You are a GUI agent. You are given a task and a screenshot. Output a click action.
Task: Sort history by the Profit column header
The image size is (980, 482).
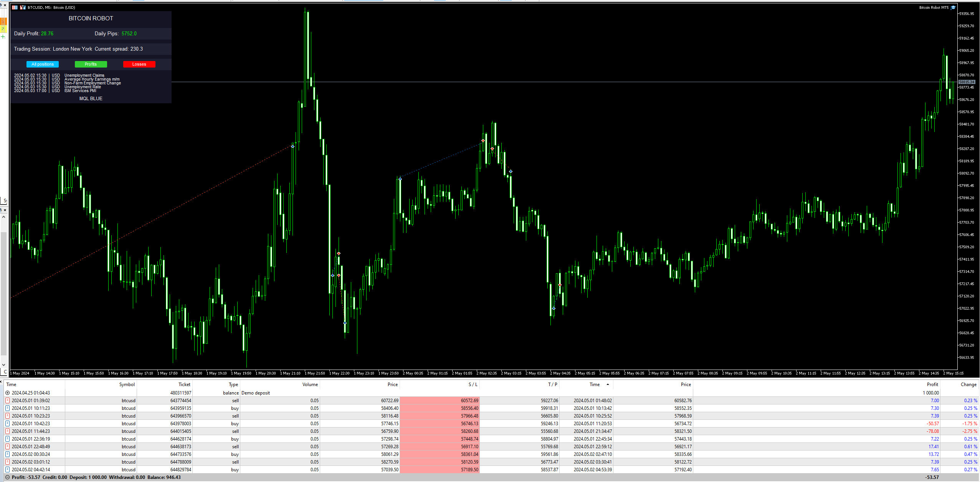(x=932, y=384)
